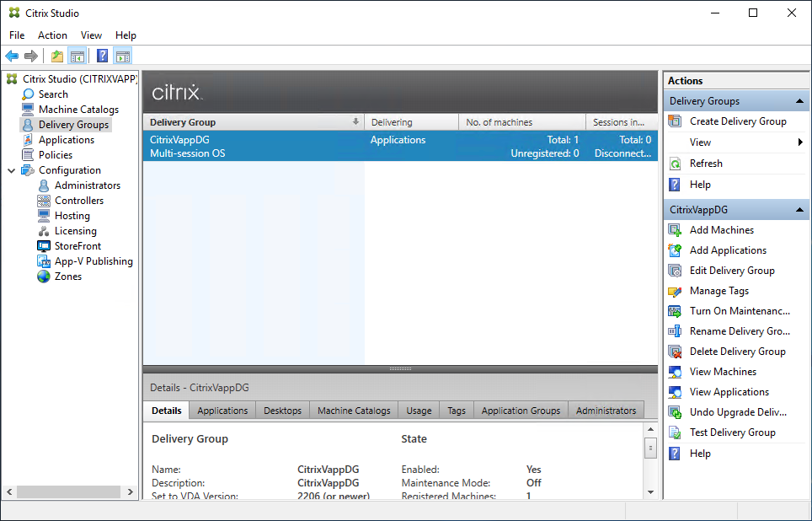
Task: Click details pane scroll down arrow
Action: (x=651, y=492)
